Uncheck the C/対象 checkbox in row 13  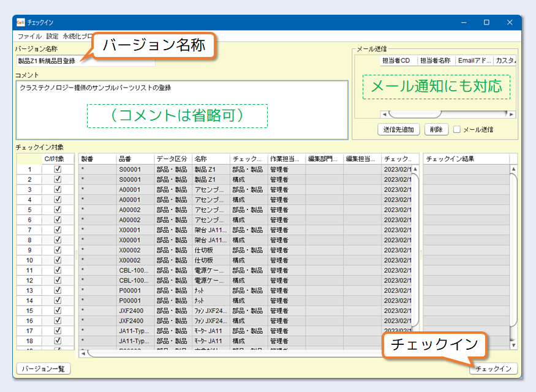58,290
